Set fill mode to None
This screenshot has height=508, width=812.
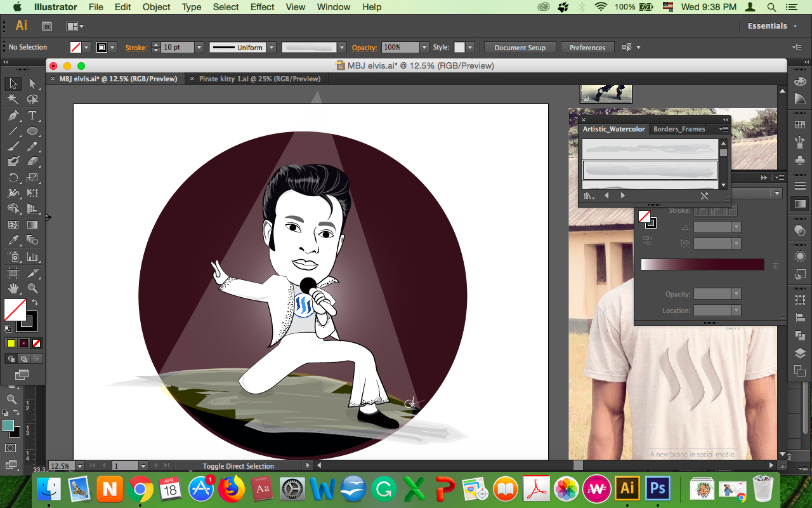pyautogui.click(x=36, y=343)
